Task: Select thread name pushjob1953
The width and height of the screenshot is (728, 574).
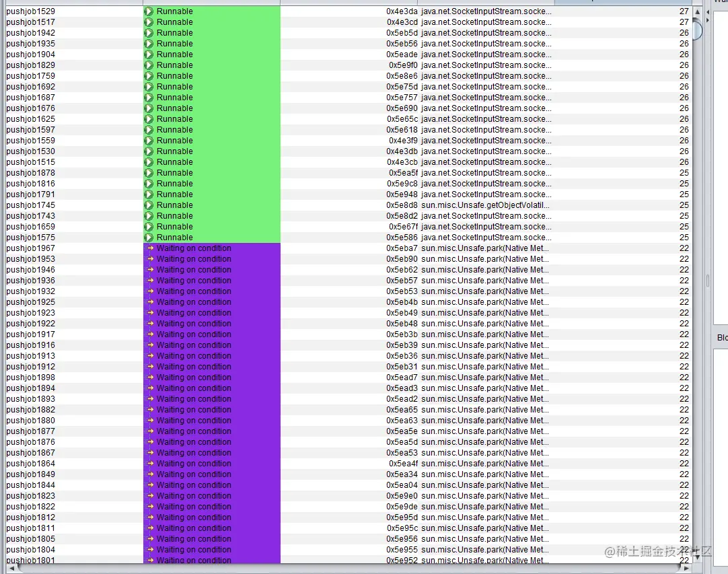Action: pos(31,258)
